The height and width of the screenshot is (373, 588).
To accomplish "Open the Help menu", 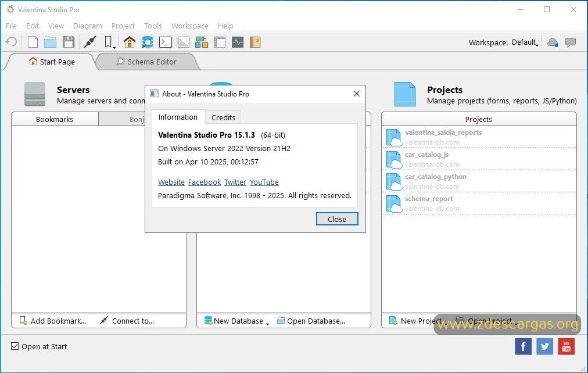I will coord(225,26).
